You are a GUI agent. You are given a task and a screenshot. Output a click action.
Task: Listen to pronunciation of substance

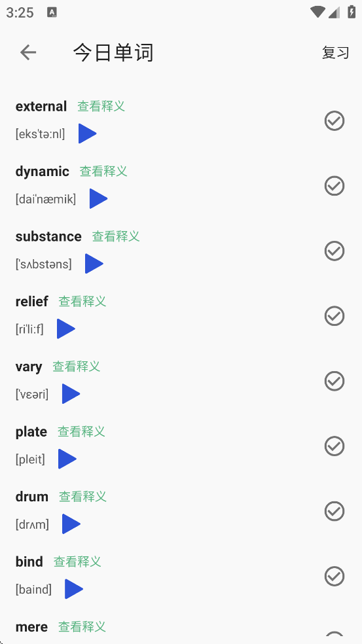[x=94, y=264]
